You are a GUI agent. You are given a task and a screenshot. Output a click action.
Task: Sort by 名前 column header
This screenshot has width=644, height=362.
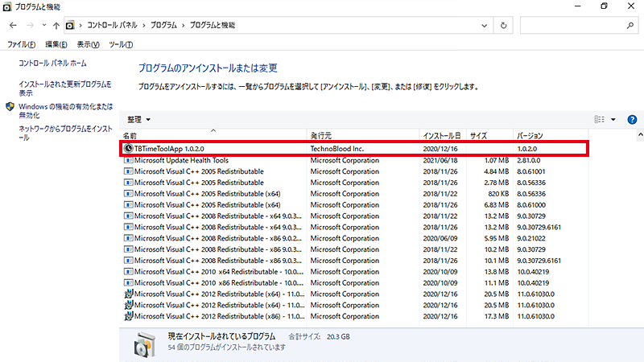pyautogui.click(x=213, y=135)
